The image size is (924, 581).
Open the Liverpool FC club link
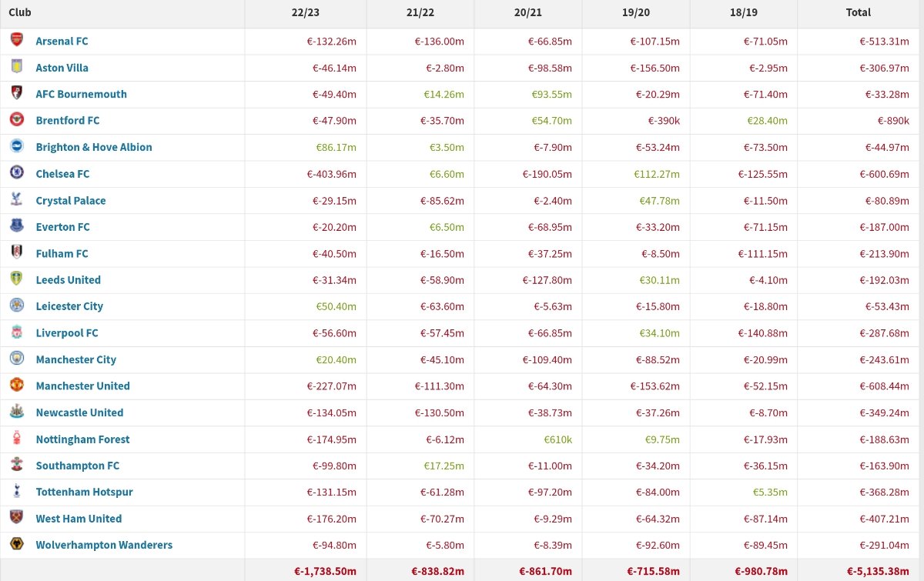click(67, 332)
